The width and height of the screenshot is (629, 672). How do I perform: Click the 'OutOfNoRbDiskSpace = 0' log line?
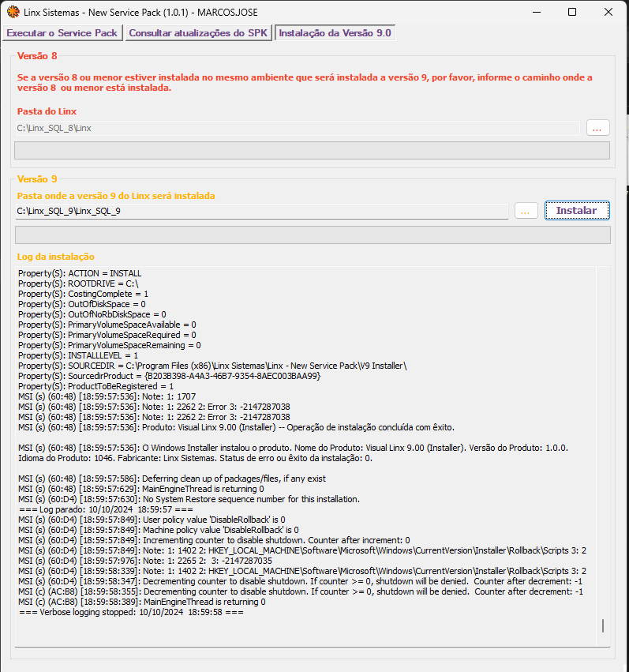92,314
